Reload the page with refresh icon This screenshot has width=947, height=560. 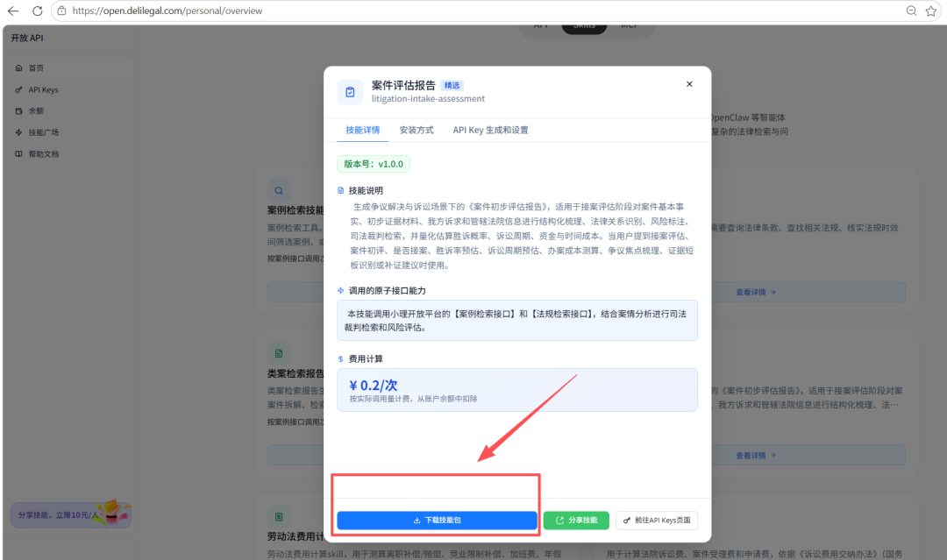tap(38, 11)
